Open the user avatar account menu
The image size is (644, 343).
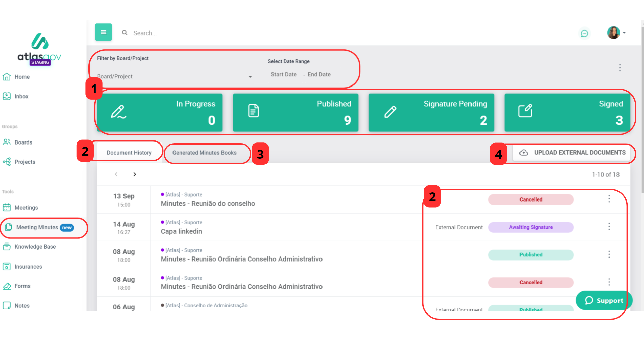(x=616, y=33)
